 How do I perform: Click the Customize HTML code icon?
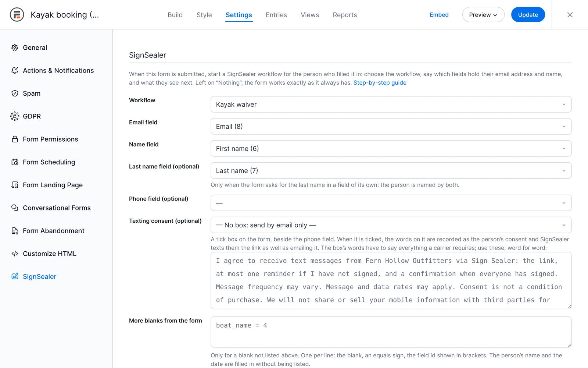coord(15,254)
